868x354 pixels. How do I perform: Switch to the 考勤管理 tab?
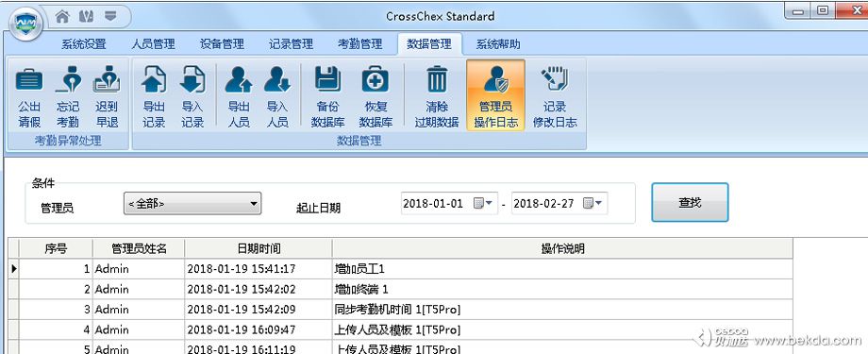(x=359, y=44)
